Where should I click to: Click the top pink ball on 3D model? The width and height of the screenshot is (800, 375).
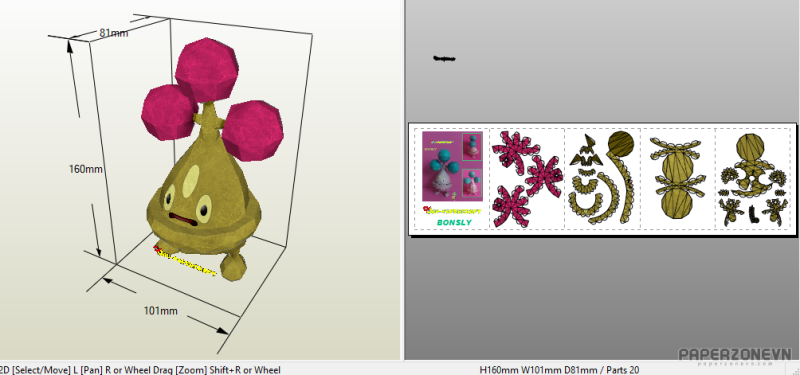click(207, 69)
